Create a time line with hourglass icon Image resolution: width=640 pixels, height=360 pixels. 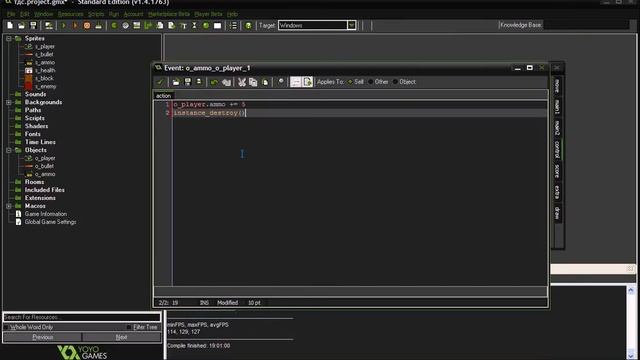tap(195, 25)
